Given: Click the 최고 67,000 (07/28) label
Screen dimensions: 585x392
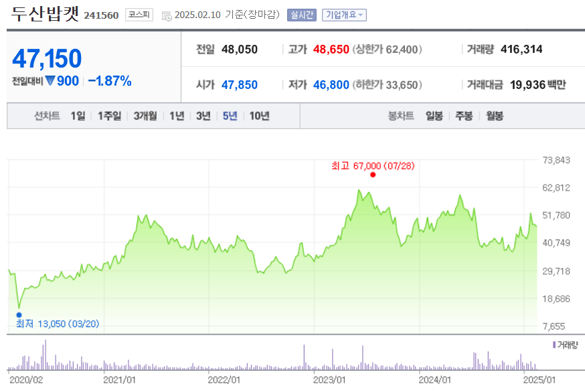Looking at the screenshot, I should click(373, 166).
